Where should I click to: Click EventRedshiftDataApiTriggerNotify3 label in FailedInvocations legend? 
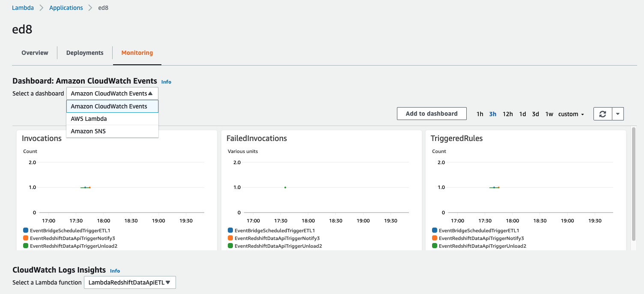(277, 238)
